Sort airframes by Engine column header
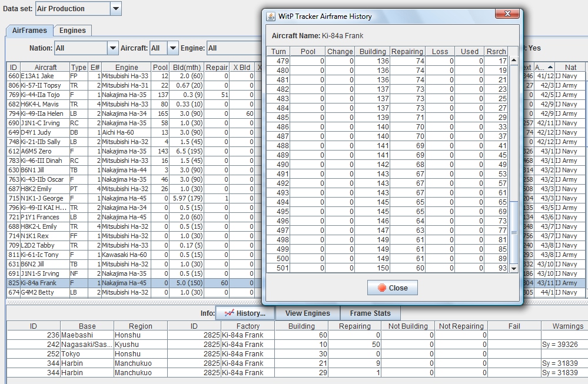 [127, 67]
